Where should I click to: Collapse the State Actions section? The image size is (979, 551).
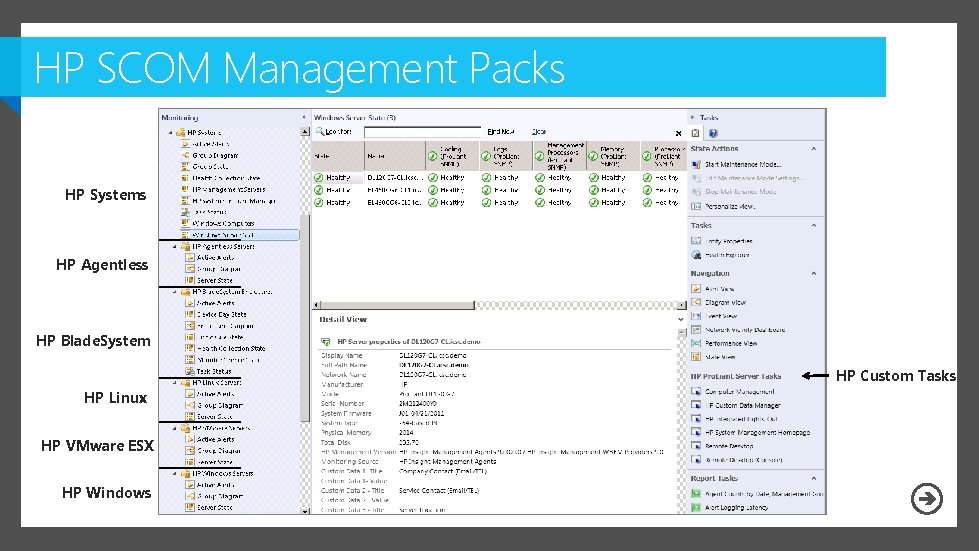814,149
